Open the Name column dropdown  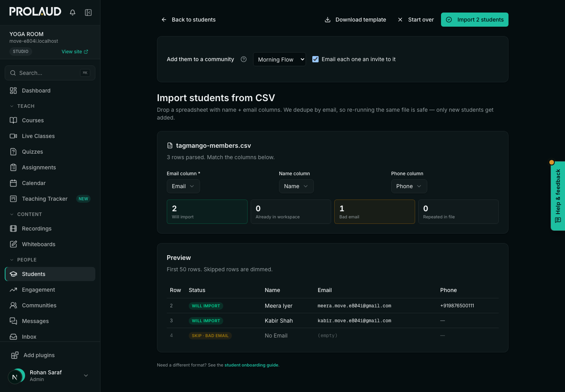click(296, 186)
